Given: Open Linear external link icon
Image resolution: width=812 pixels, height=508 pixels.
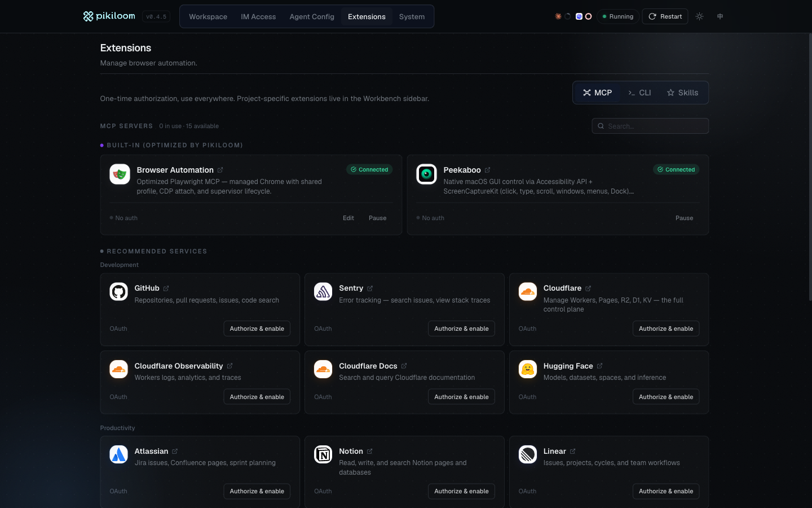Looking at the screenshot, I should pyautogui.click(x=573, y=452).
